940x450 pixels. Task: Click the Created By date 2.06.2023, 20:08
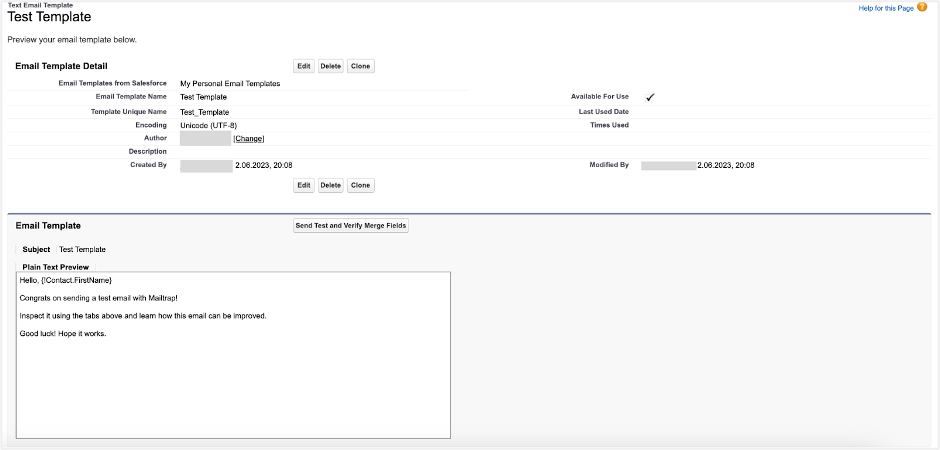[264, 165]
